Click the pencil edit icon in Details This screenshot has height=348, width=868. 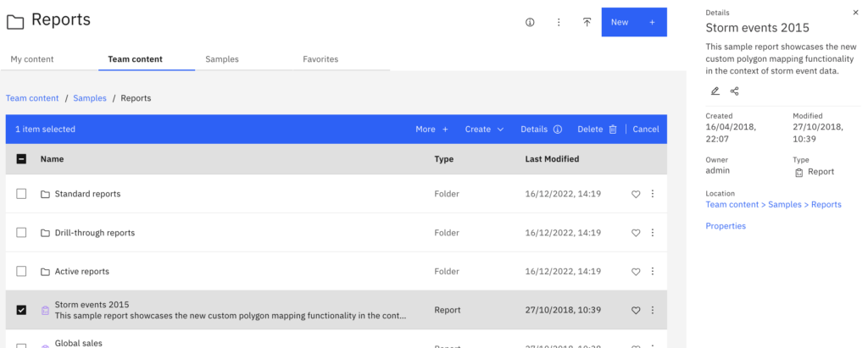pos(715,91)
